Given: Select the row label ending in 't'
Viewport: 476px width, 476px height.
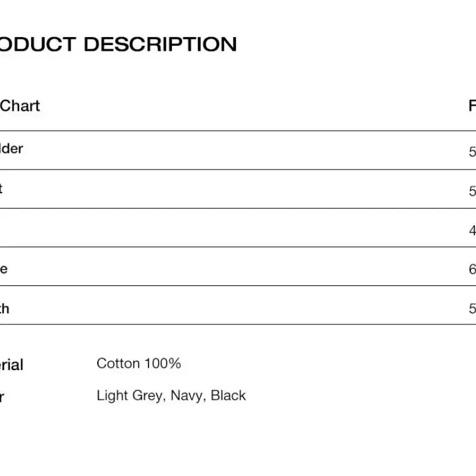Looking at the screenshot, I should click(x=1, y=189).
